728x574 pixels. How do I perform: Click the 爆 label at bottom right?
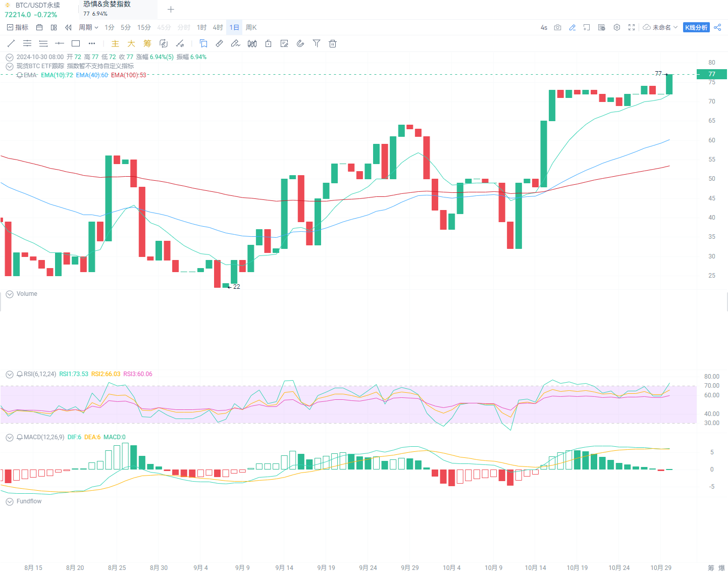pyautogui.click(x=722, y=568)
